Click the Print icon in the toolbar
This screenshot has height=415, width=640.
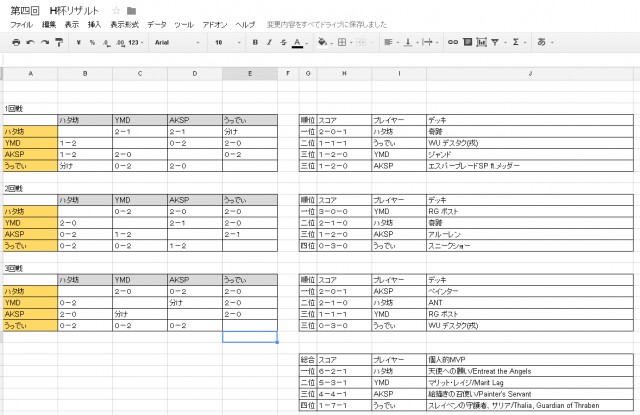click(x=16, y=42)
